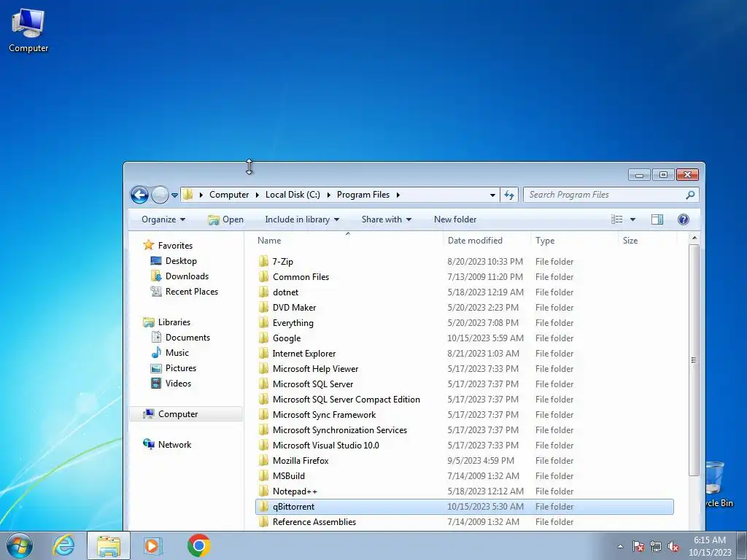Select the dotnet folder icon
This screenshot has width=747, height=560.
point(263,292)
